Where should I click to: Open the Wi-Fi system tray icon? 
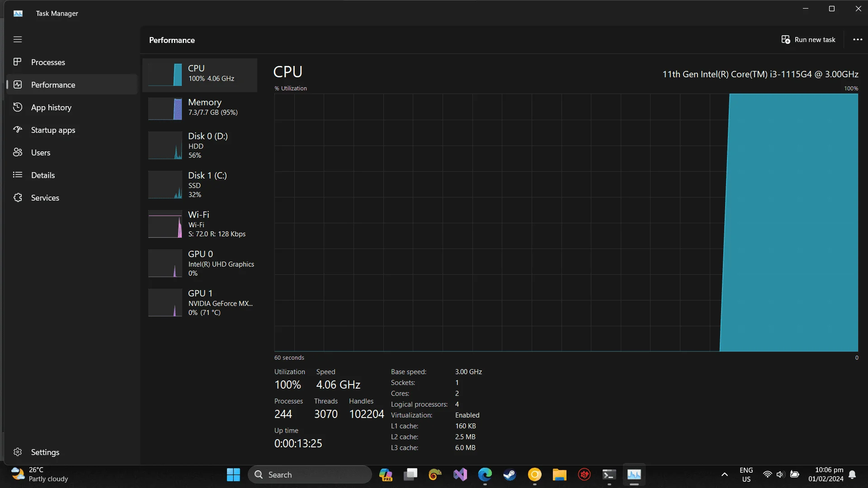[x=767, y=474]
